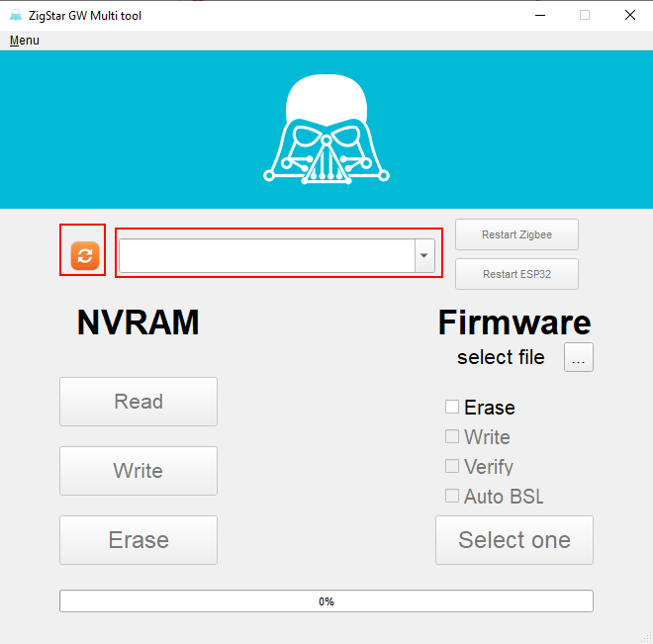Viewport: 653px width, 644px height.
Task: Click inside the port combo box field
Action: point(266,255)
